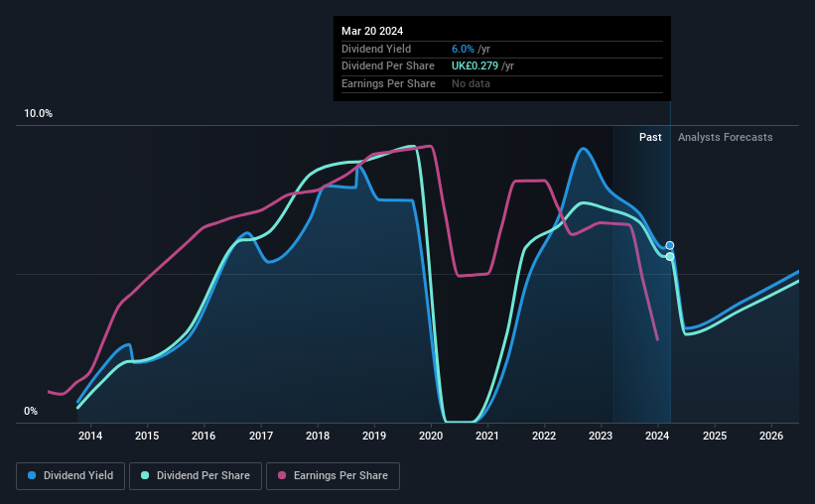Click the 'Mar 20 2024' tooltip date
815x504 pixels.
(x=372, y=31)
